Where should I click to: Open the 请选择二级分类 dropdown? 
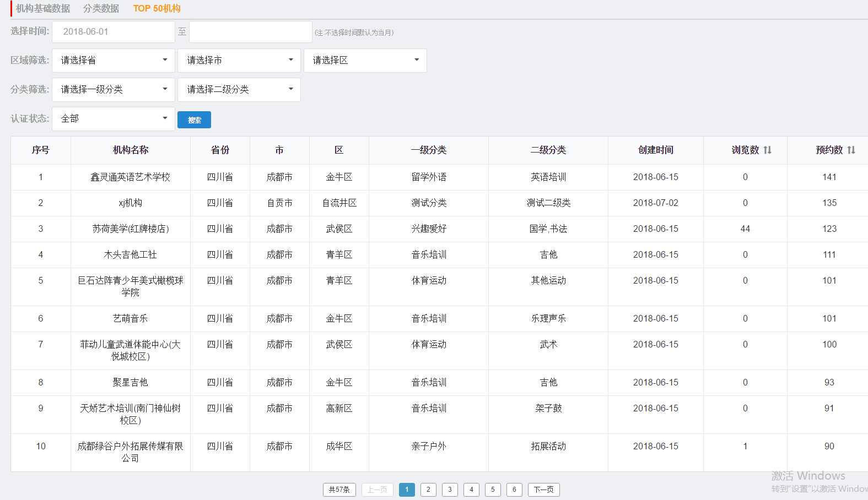239,90
